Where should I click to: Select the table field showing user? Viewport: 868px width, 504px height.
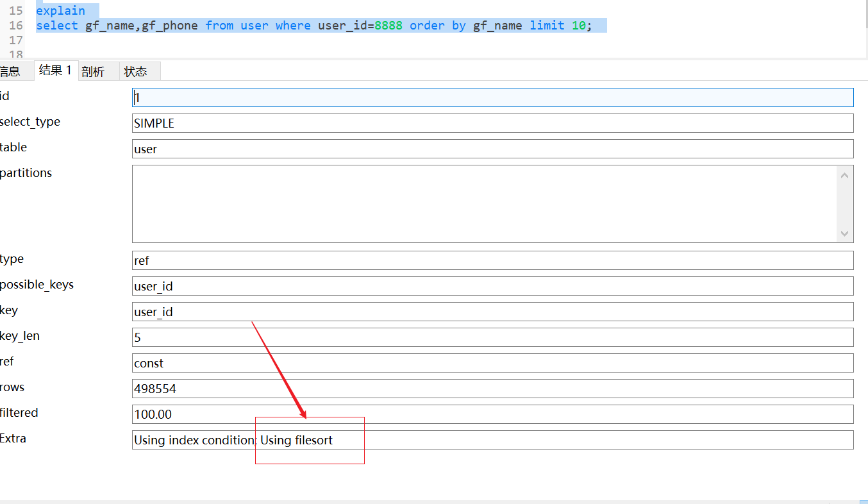[x=449, y=148]
